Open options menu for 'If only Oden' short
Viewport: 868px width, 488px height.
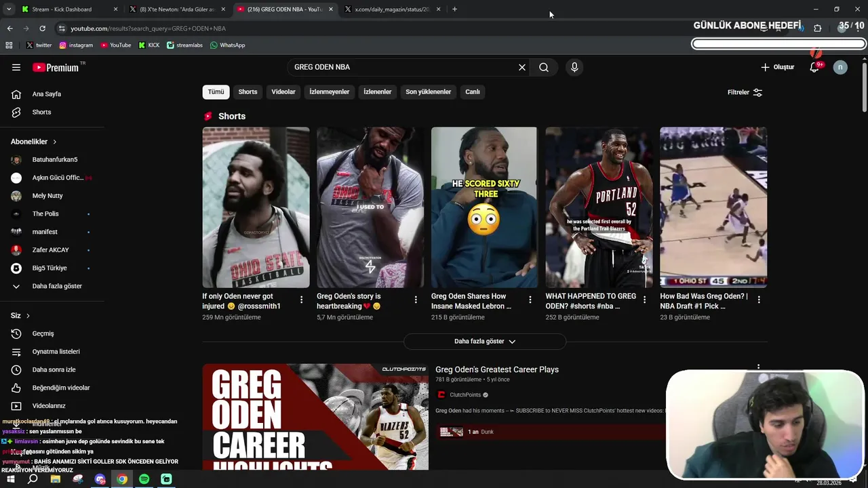[302, 300]
